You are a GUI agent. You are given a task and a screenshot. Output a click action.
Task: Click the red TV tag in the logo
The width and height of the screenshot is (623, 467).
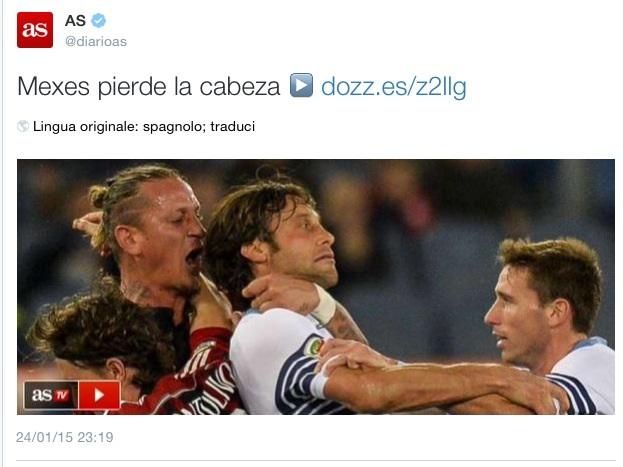(x=62, y=395)
